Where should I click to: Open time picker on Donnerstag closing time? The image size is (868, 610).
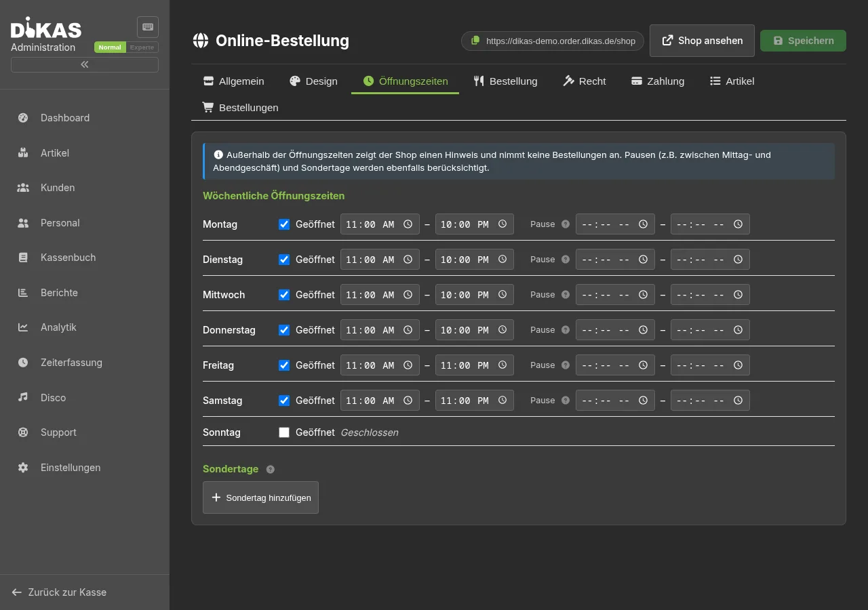502,330
